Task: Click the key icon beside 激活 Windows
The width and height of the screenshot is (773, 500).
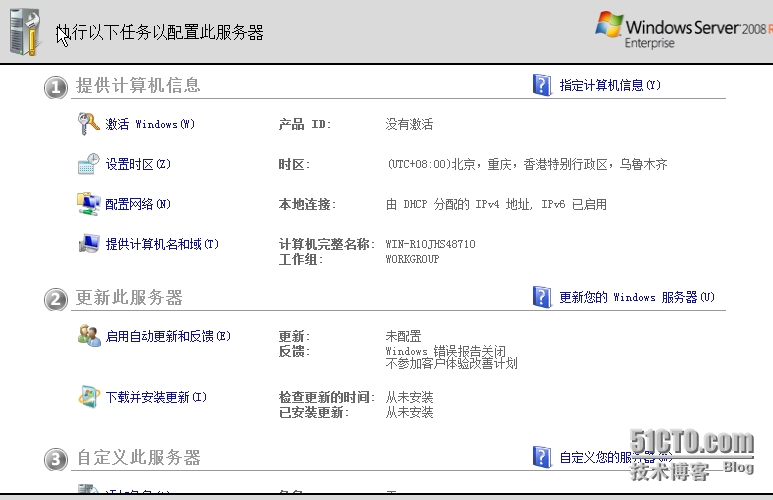Action: point(88,123)
